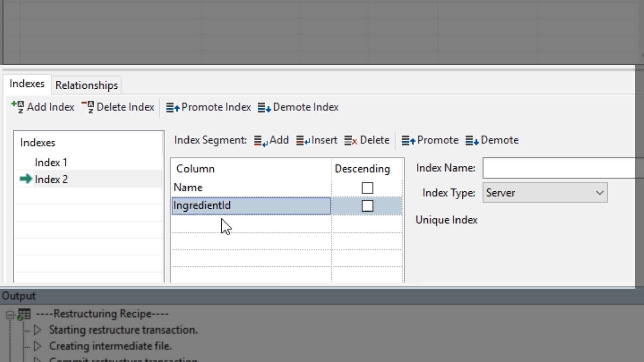Select the Indexes tab

[x=27, y=84]
